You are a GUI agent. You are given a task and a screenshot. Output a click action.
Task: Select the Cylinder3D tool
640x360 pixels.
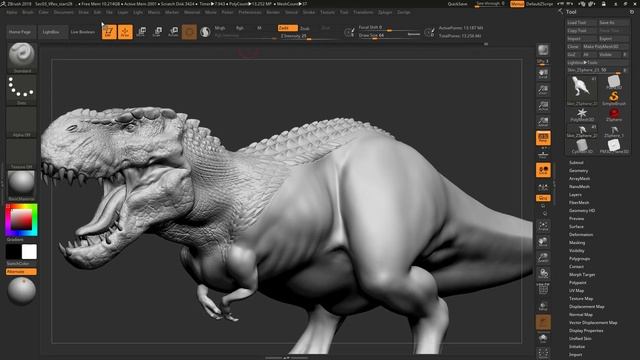pyautogui.click(x=582, y=146)
